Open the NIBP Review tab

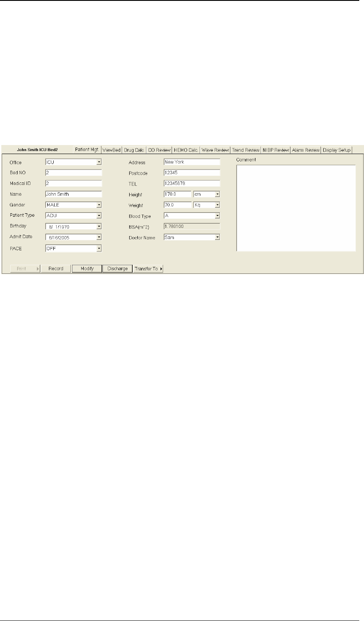pyautogui.click(x=276, y=150)
